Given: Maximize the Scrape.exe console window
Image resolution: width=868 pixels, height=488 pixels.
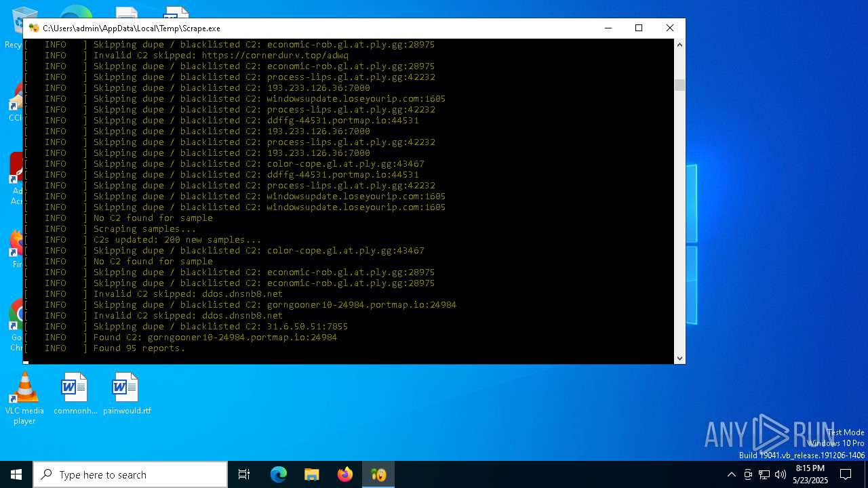Looking at the screenshot, I should coord(639,28).
